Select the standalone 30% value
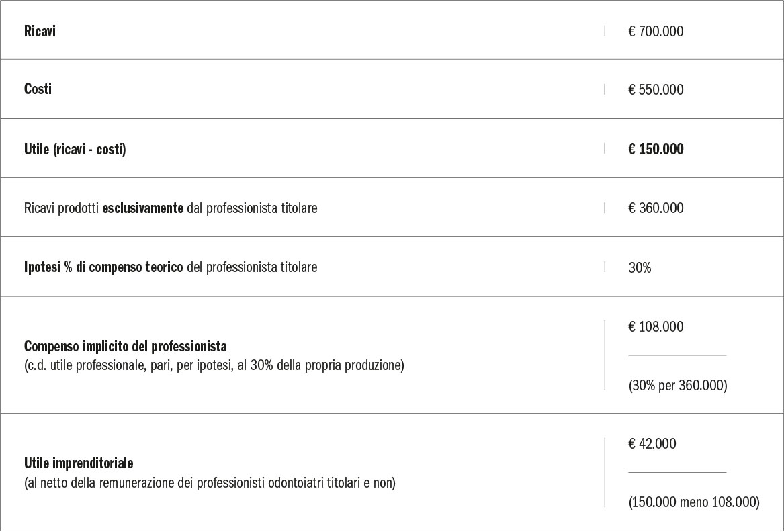Screen dimensions: 784x532 click(640, 267)
